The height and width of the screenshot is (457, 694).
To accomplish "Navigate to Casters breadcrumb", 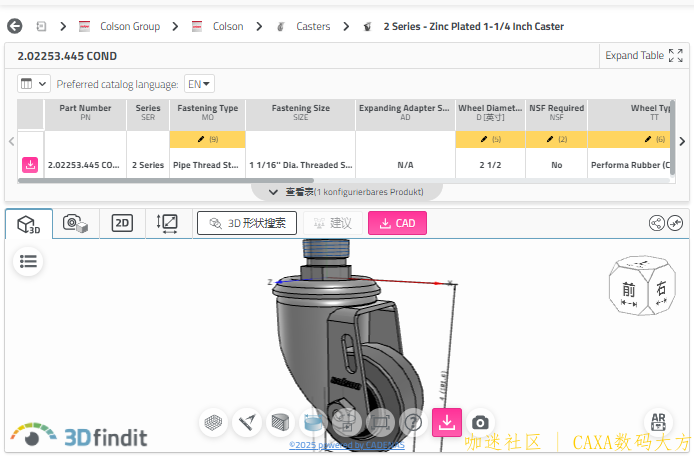I will coord(313,26).
